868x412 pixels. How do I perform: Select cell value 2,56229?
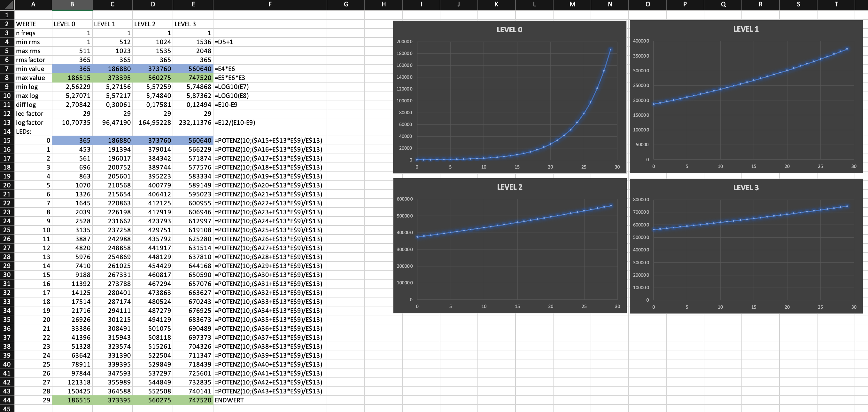(x=72, y=87)
